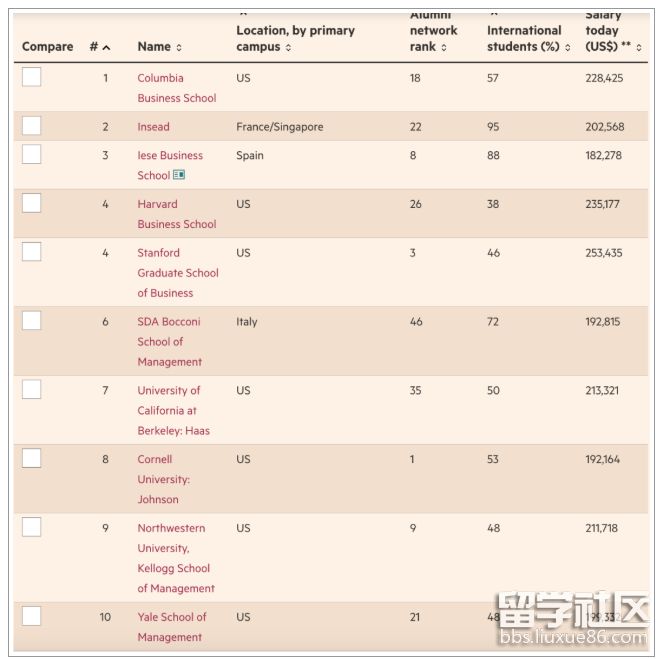
Task: Select compare checkbox for Yale School
Action: (32, 616)
